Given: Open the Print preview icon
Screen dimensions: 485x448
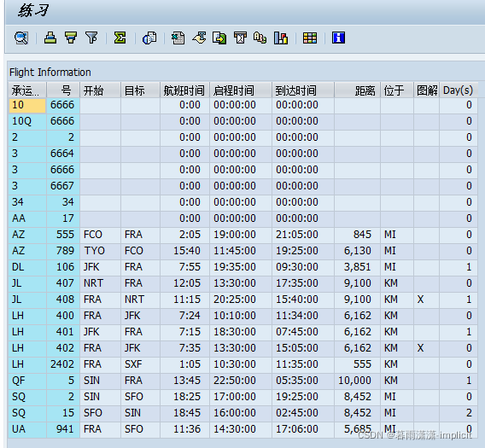Looking at the screenshot, I should click(x=149, y=38).
